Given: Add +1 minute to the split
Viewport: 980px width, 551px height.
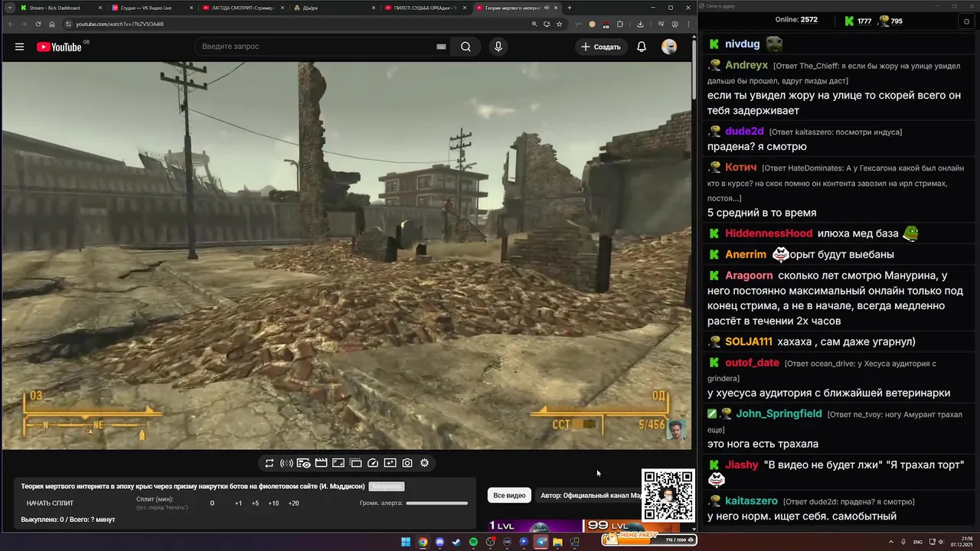Looking at the screenshot, I should tap(238, 504).
